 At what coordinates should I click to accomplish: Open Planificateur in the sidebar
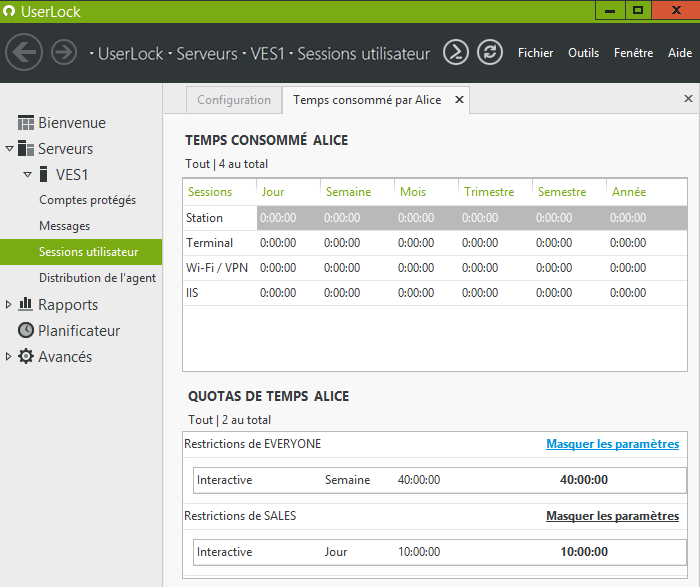tap(79, 331)
